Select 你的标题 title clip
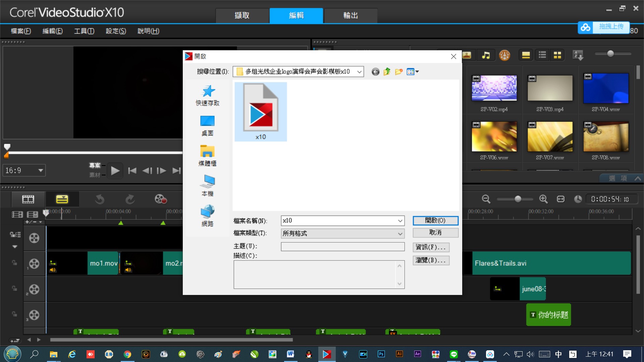Screen dimensions: 644x362 [549, 315]
